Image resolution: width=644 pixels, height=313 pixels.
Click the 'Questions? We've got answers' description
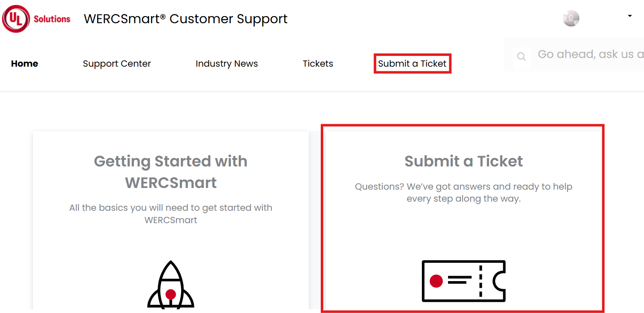click(x=464, y=193)
